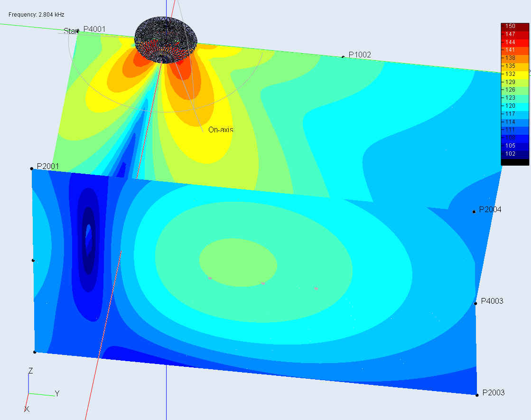Select the green 126 legend color band

(x=514, y=90)
